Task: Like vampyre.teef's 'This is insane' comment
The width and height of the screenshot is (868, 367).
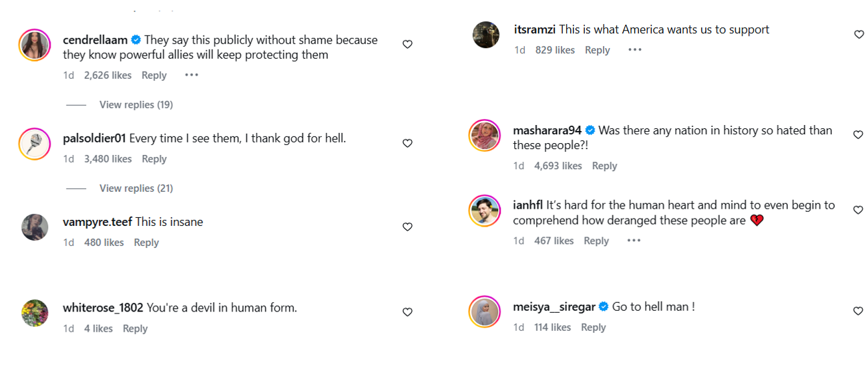Action: coord(407,227)
